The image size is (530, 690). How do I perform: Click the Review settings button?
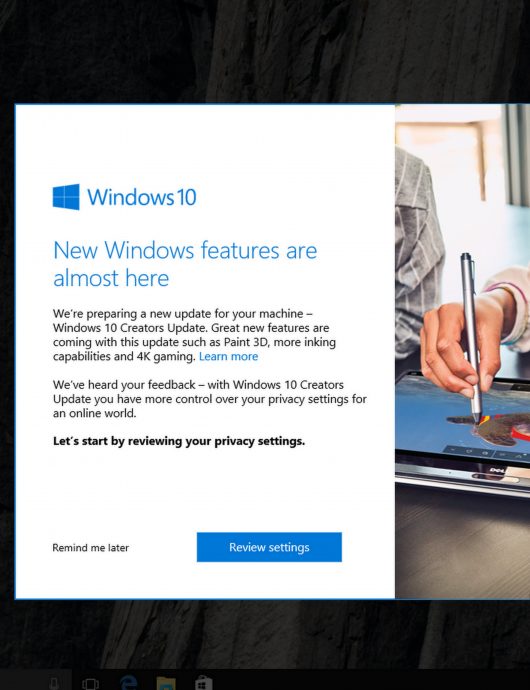point(269,547)
